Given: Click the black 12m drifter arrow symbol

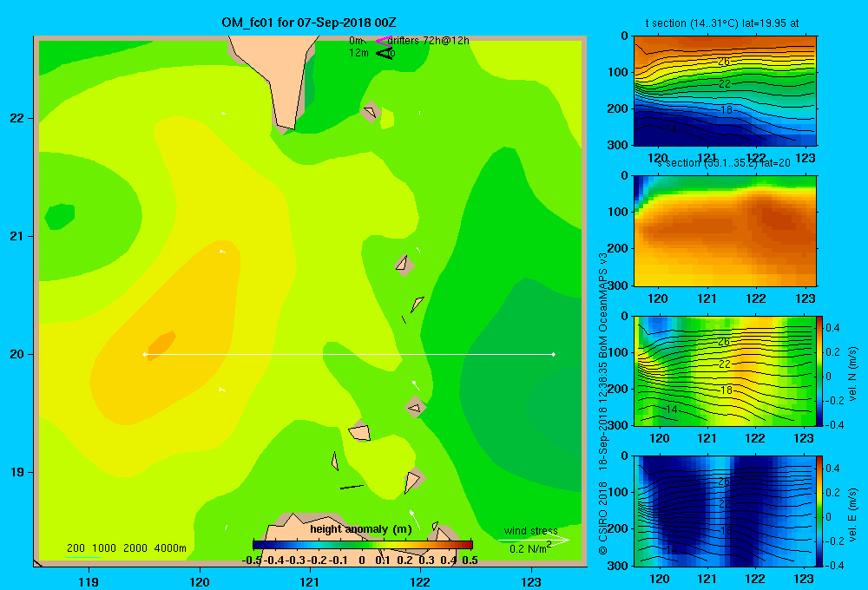Looking at the screenshot, I should (385, 53).
